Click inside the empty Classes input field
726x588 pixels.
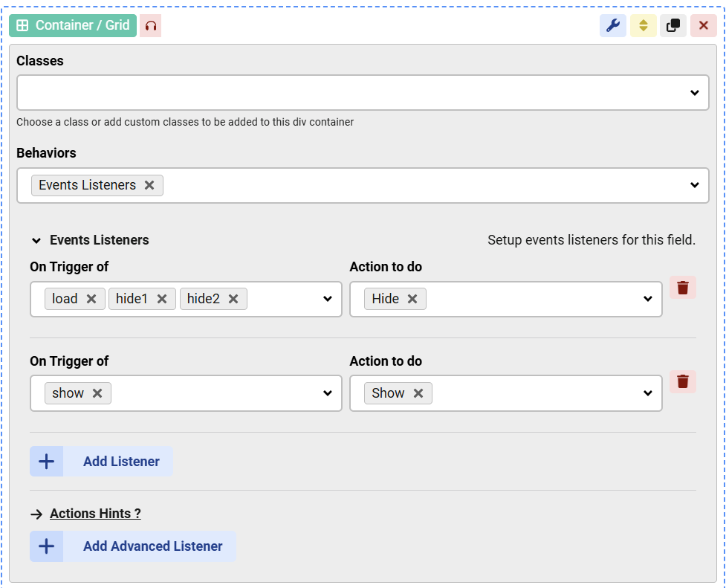pos(297,92)
